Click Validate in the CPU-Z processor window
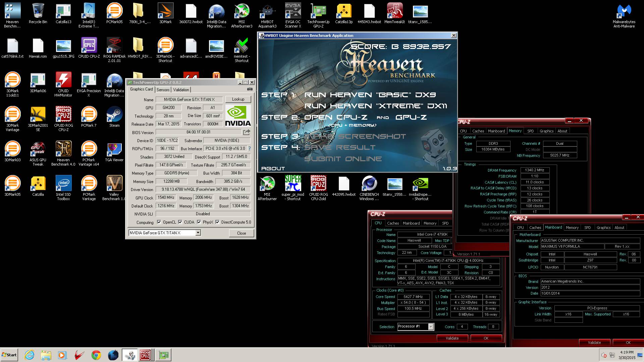The image size is (644, 362). click(452, 338)
